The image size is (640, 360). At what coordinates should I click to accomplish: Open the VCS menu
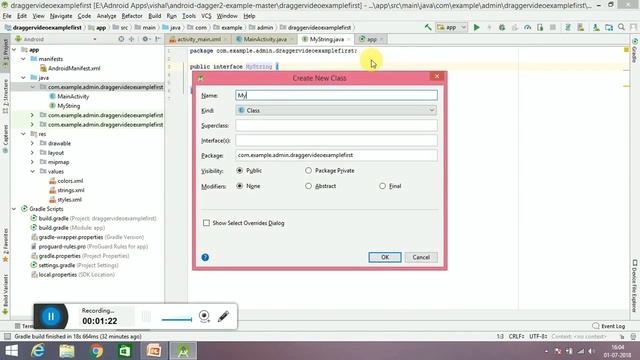point(206,16)
